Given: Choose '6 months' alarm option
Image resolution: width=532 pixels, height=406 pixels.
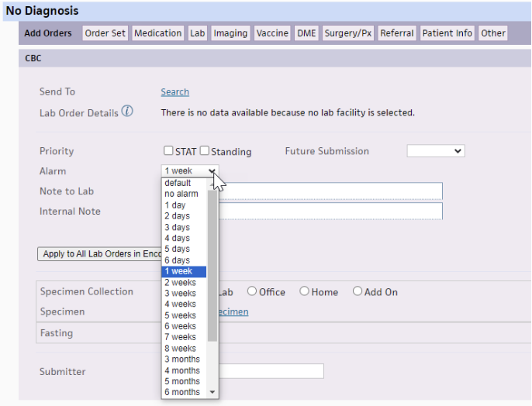Looking at the screenshot, I should (x=184, y=392).
